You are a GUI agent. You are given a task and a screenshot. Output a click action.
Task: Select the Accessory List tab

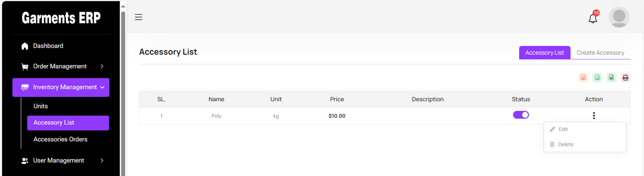(x=545, y=53)
